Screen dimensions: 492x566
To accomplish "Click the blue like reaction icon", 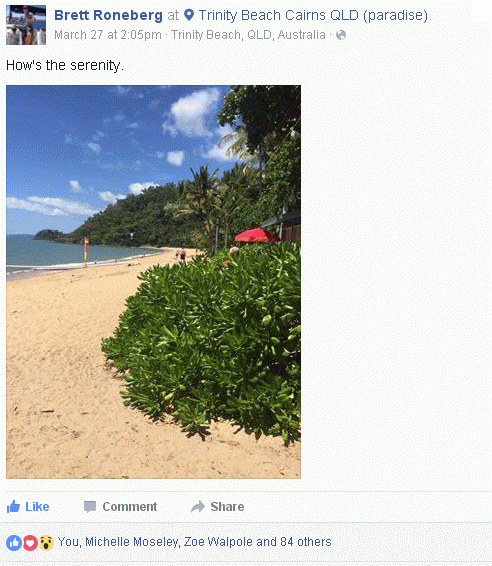I will [x=14, y=543].
